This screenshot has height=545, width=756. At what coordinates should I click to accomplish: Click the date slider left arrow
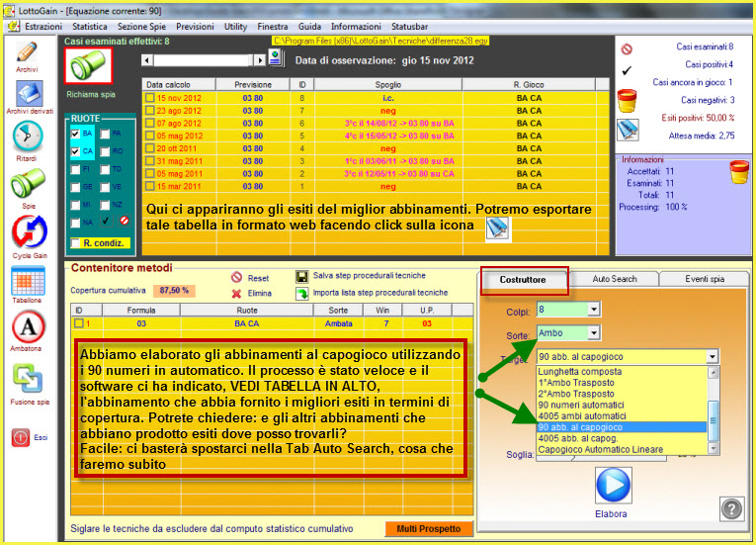[x=147, y=60]
